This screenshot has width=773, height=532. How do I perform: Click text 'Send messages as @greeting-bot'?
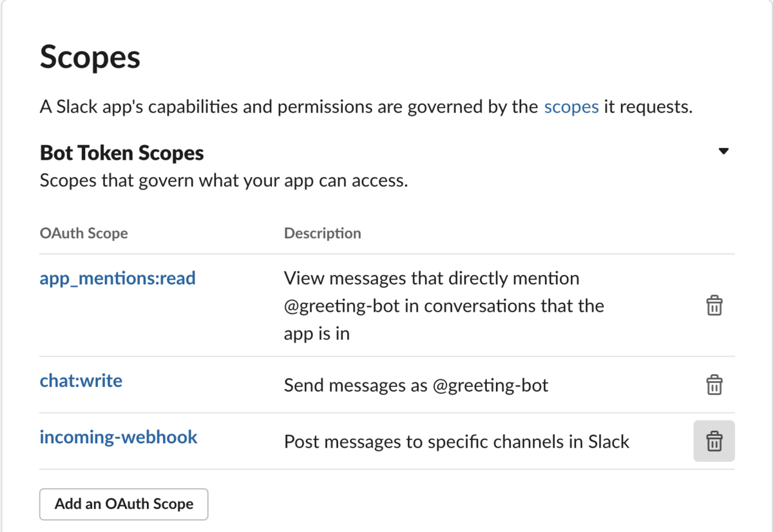click(x=416, y=386)
